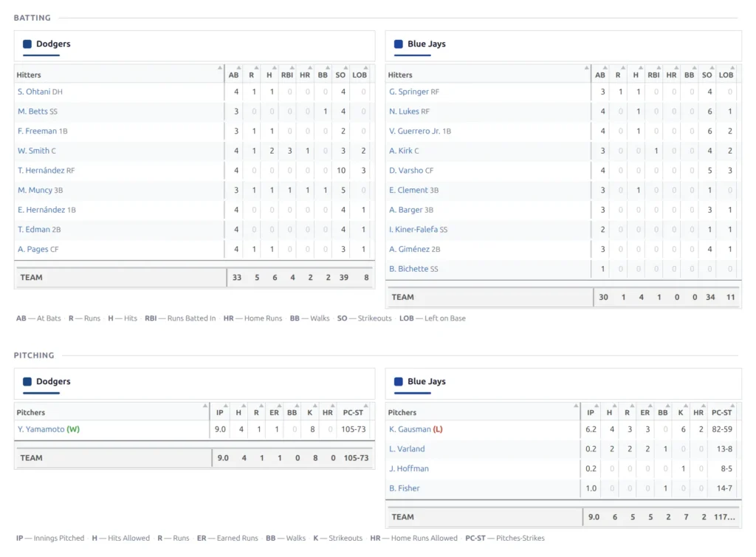
Task: Sort Dodgers batting by RBI column
Action: tap(287, 75)
